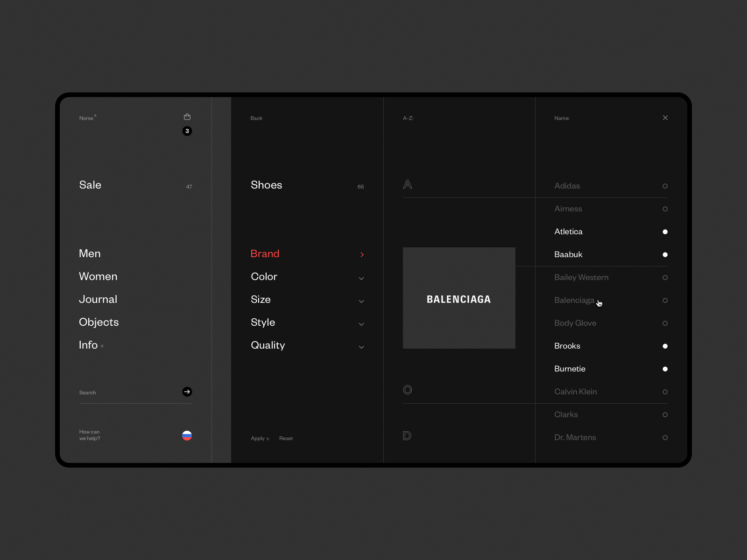Open the Women category
The height and width of the screenshot is (560, 747).
[x=98, y=276]
